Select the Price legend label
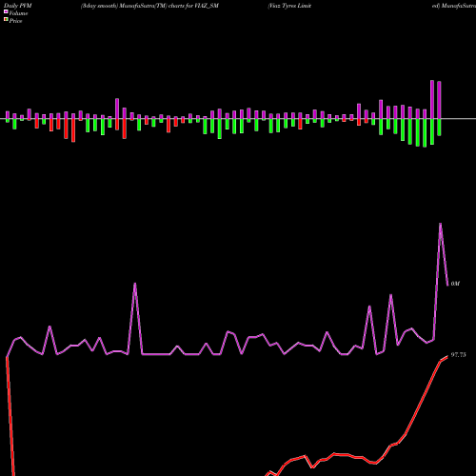Screen dimensions: 476x476 (15, 21)
